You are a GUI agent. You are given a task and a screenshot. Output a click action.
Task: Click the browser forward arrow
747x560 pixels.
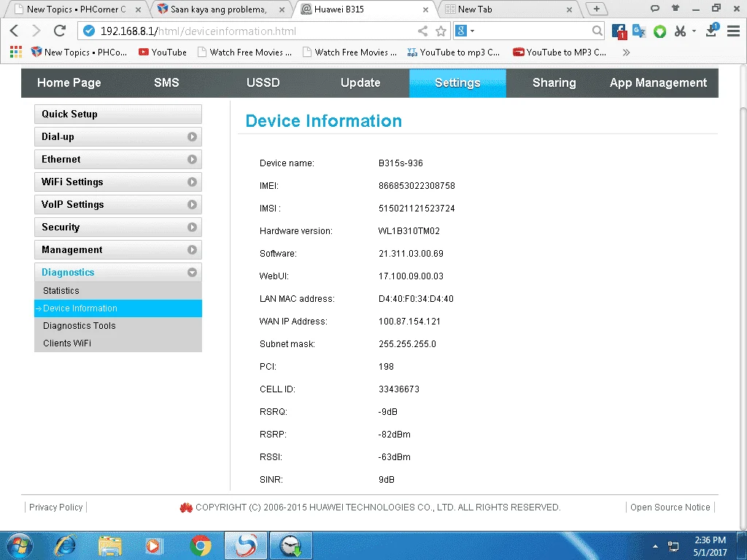36,31
